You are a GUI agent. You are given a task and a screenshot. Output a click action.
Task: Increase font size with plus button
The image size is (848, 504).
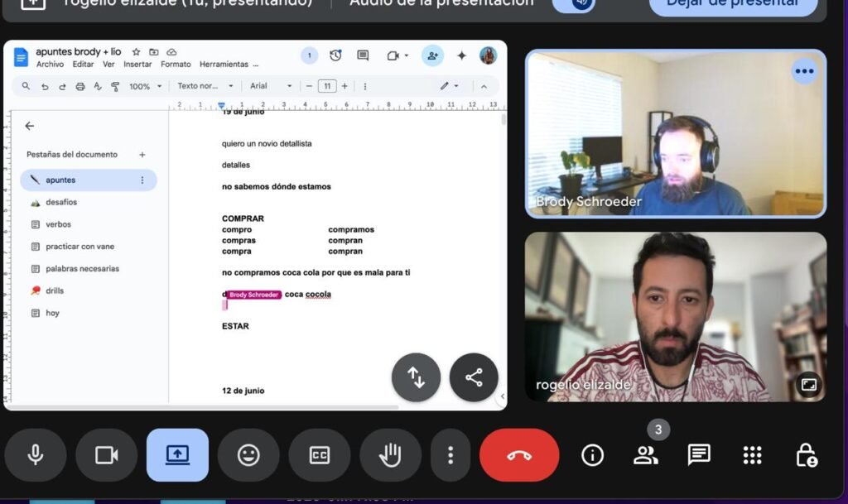coord(344,86)
